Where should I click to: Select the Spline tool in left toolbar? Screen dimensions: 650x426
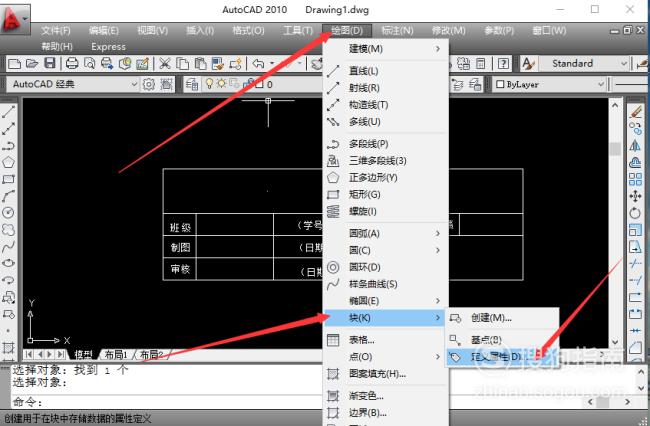pyautogui.click(x=8, y=247)
